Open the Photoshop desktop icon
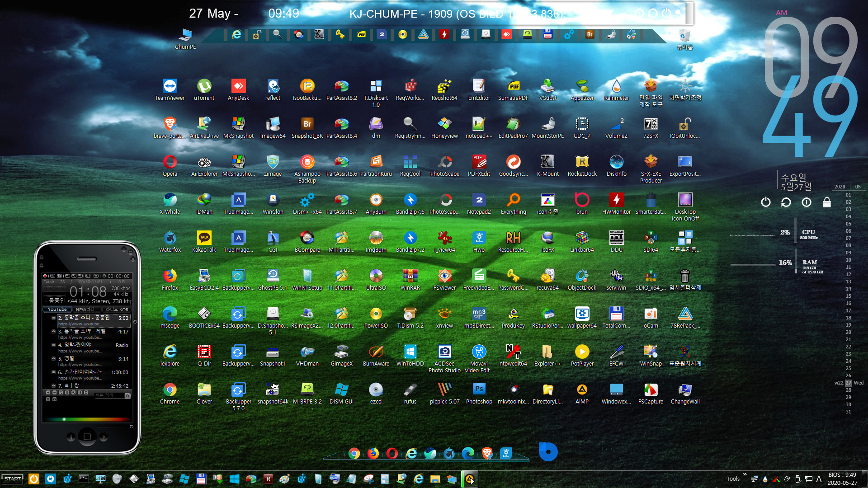Image resolution: width=868 pixels, height=488 pixels. click(x=479, y=393)
